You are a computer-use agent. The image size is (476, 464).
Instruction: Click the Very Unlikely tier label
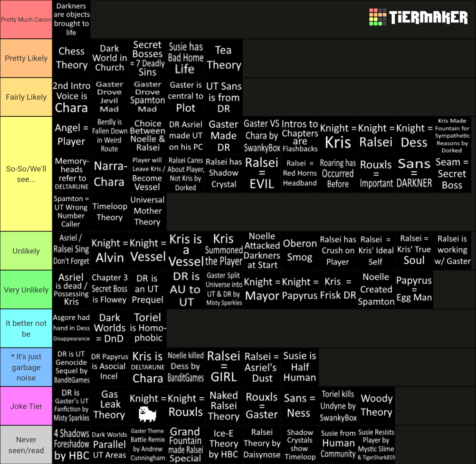[x=26, y=290]
